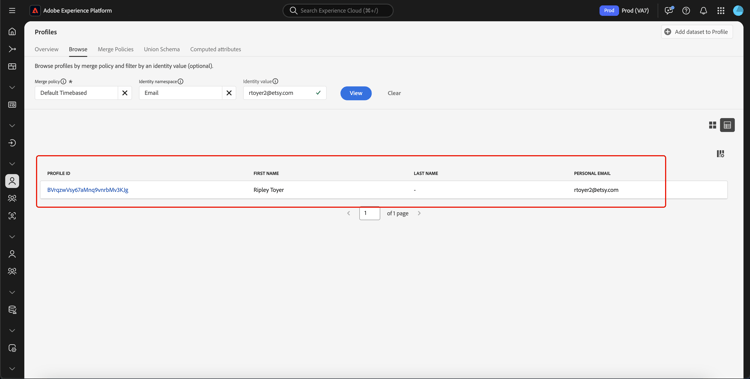Go to the next results page

419,213
